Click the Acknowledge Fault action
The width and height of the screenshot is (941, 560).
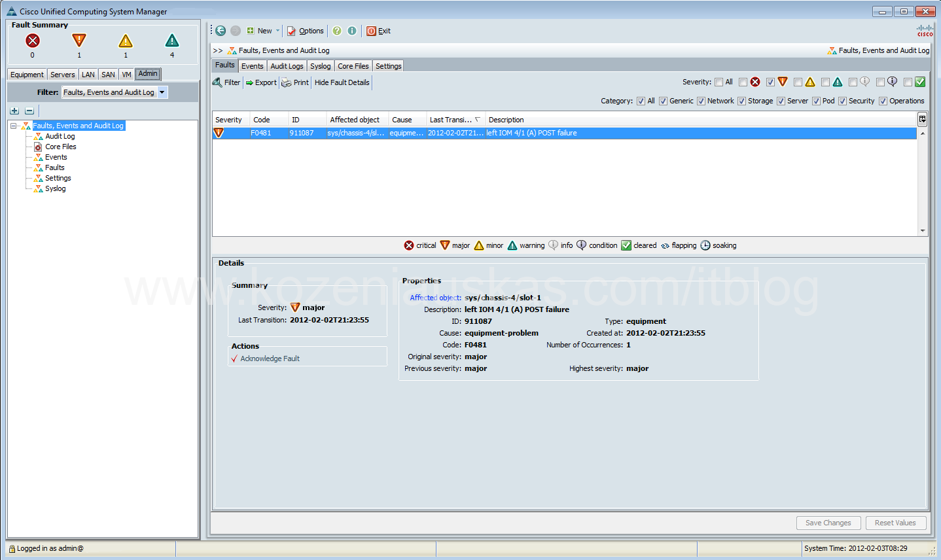[x=266, y=359]
